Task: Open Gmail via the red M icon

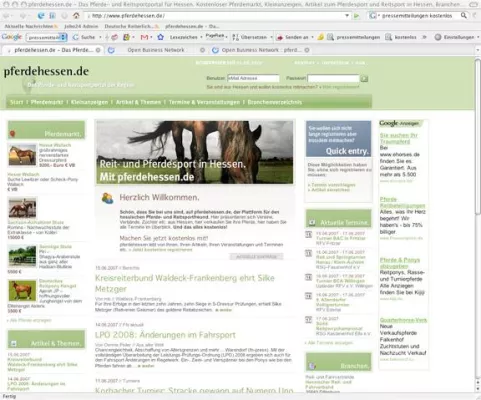Action: coord(144,37)
